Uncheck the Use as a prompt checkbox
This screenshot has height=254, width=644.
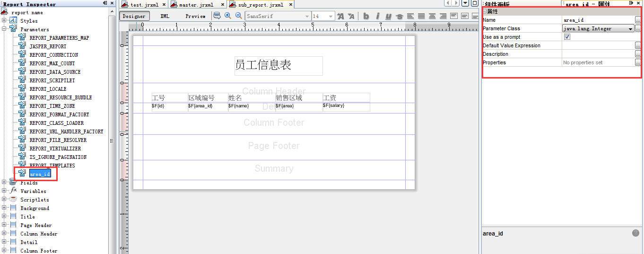coord(567,37)
